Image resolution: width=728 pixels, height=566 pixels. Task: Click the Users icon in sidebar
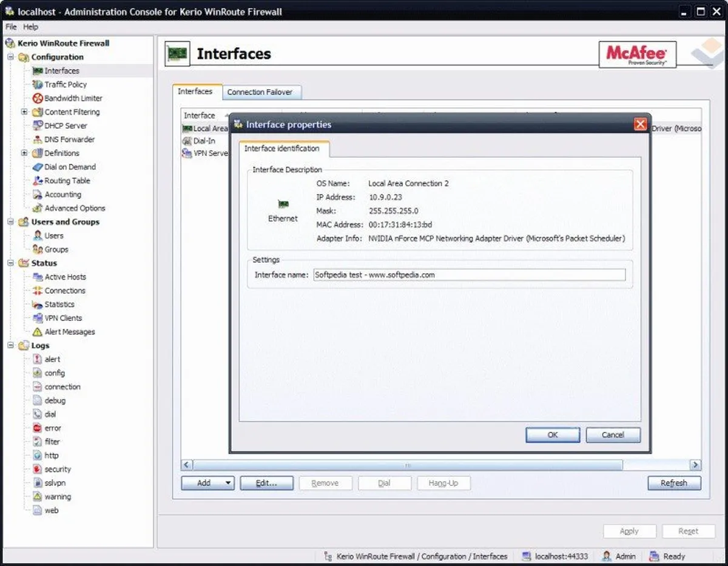38,236
